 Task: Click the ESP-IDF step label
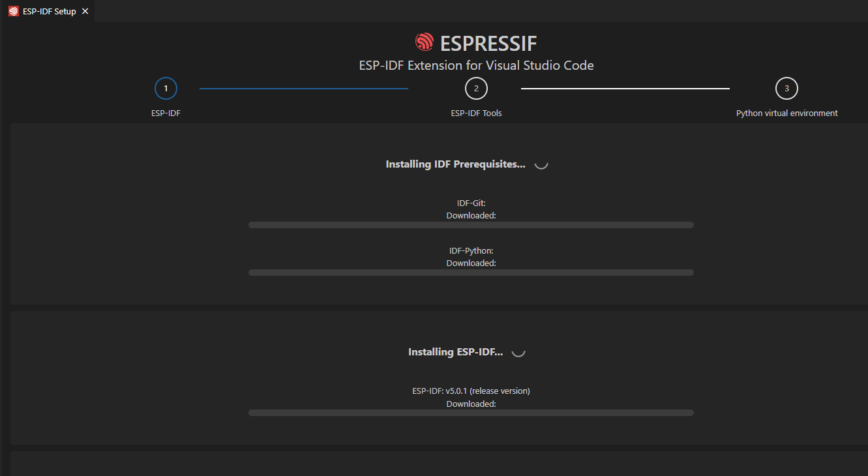pos(166,113)
